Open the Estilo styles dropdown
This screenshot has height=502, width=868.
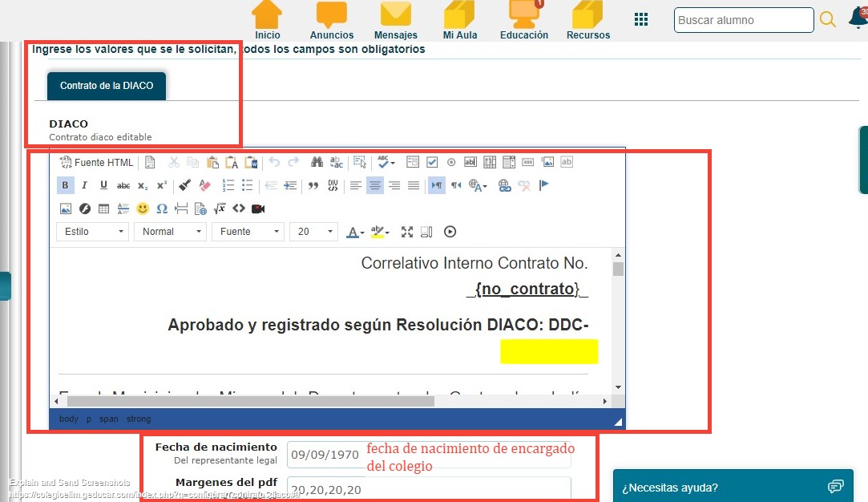pyautogui.click(x=92, y=232)
